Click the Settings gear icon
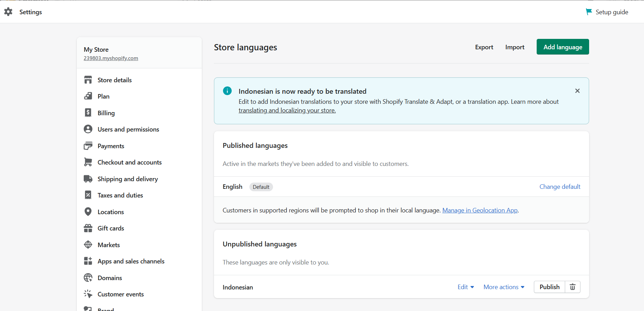Image resolution: width=644 pixels, height=311 pixels. (x=8, y=12)
